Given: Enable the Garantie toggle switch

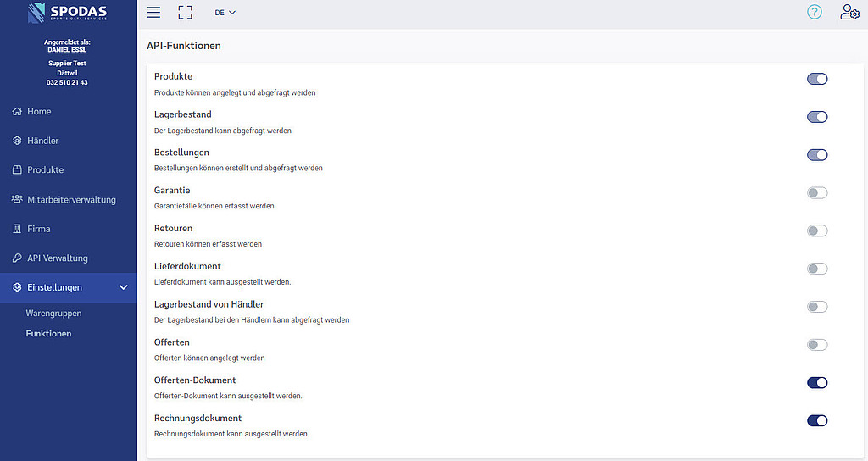Looking at the screenshot, I should [816, 193].
